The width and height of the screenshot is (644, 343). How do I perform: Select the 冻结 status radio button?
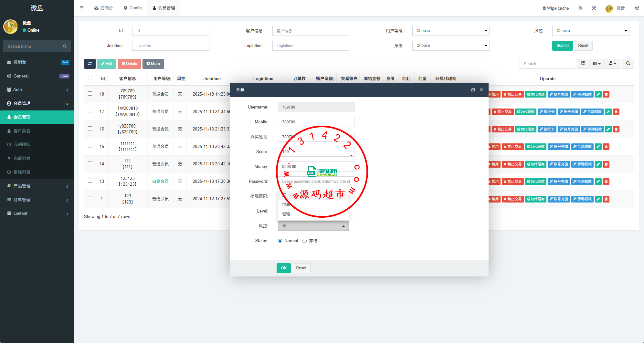pyautogui.click(x=304, y=241)
